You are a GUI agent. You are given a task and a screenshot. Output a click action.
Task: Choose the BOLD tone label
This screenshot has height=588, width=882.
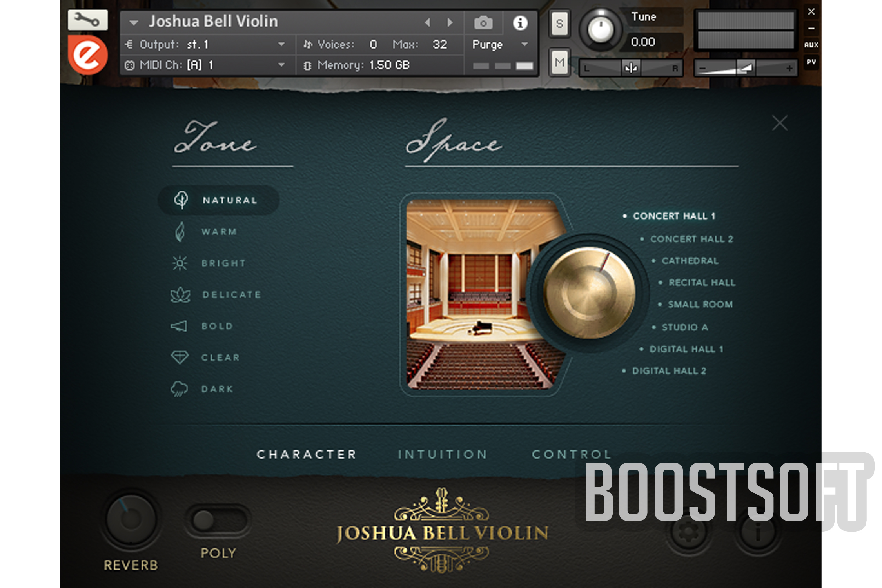[x=217, y=326]
